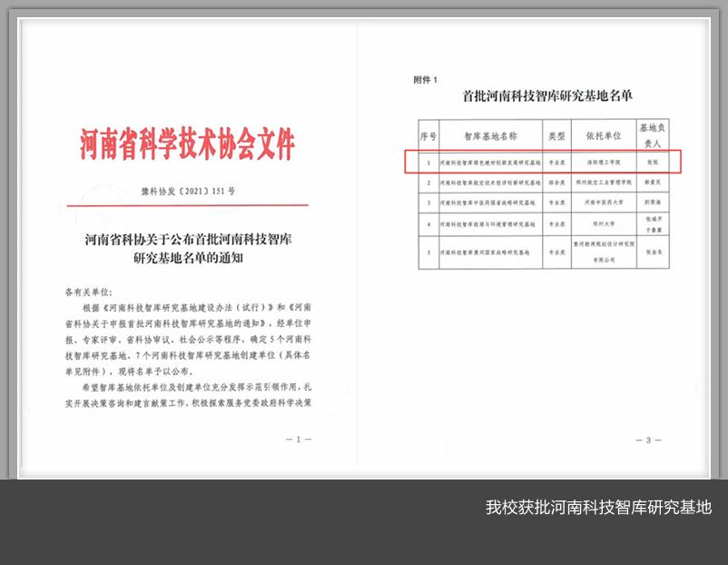Click the 基地负责人 column header
728x565 pixels.
tap(654, 135)
